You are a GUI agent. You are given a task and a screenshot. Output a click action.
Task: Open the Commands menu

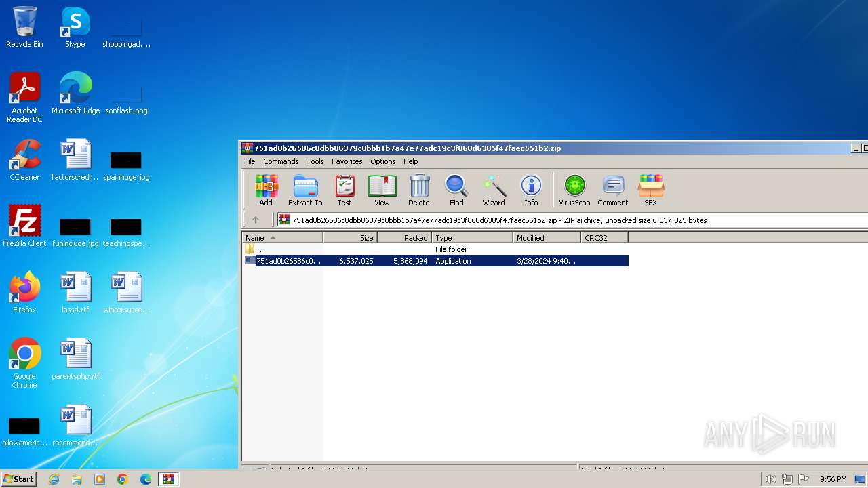tap(281, 161)
